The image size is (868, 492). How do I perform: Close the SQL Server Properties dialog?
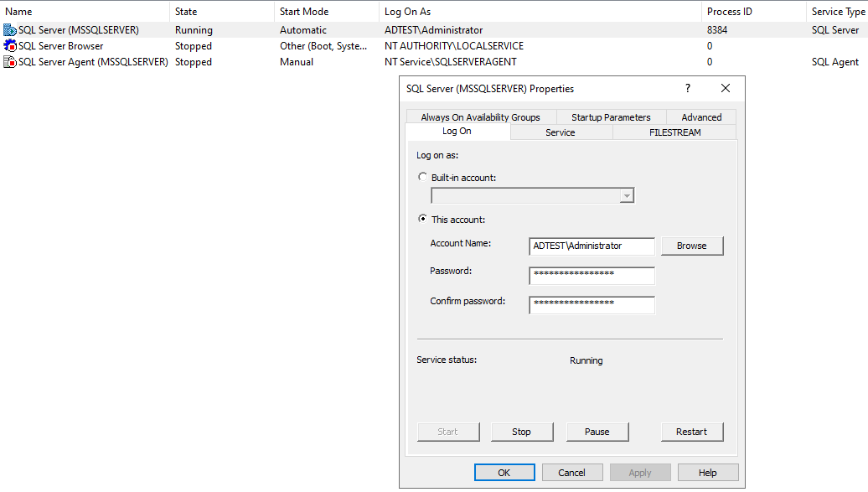click(x=726, y=88)
